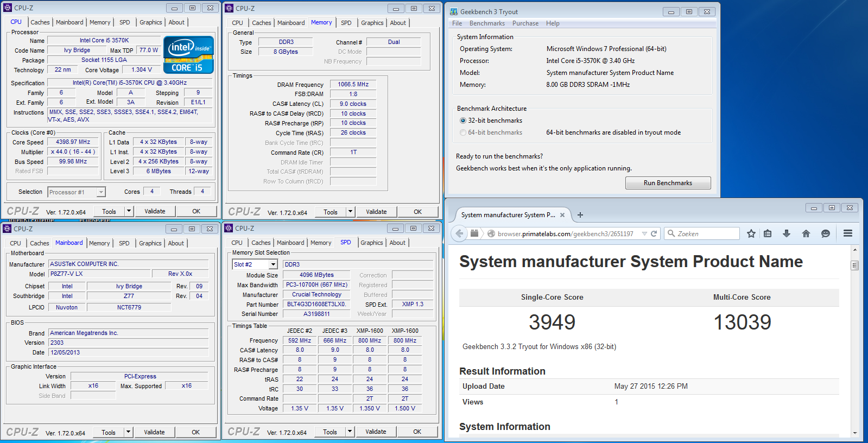Open the browser hamburger menu

pos(848,233)
